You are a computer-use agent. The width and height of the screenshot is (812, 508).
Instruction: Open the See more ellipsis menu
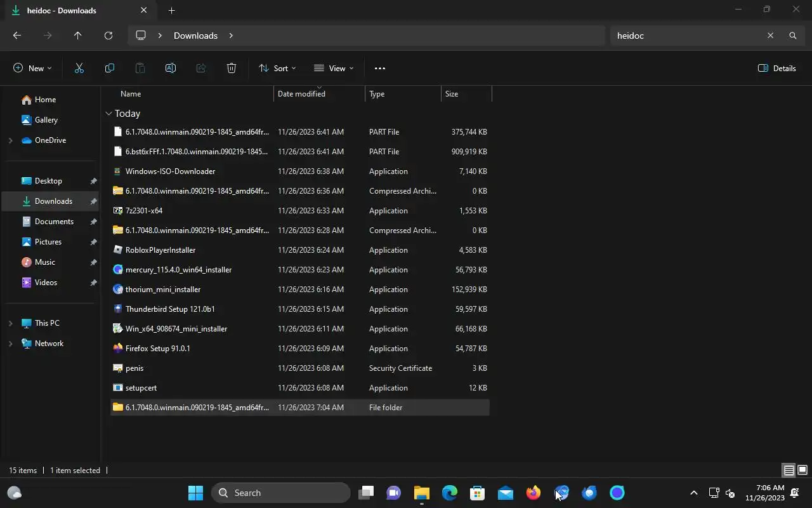[379, 68]
